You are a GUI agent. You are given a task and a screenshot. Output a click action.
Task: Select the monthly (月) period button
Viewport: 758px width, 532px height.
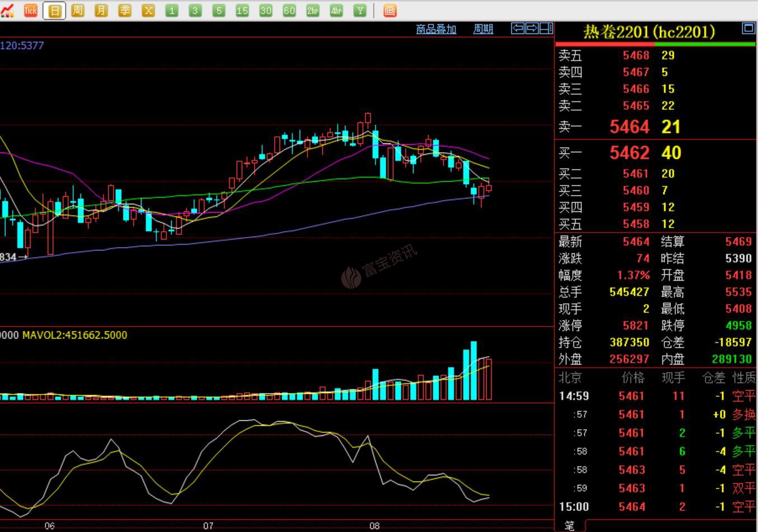pyautogui.click(x=101, y=10)
